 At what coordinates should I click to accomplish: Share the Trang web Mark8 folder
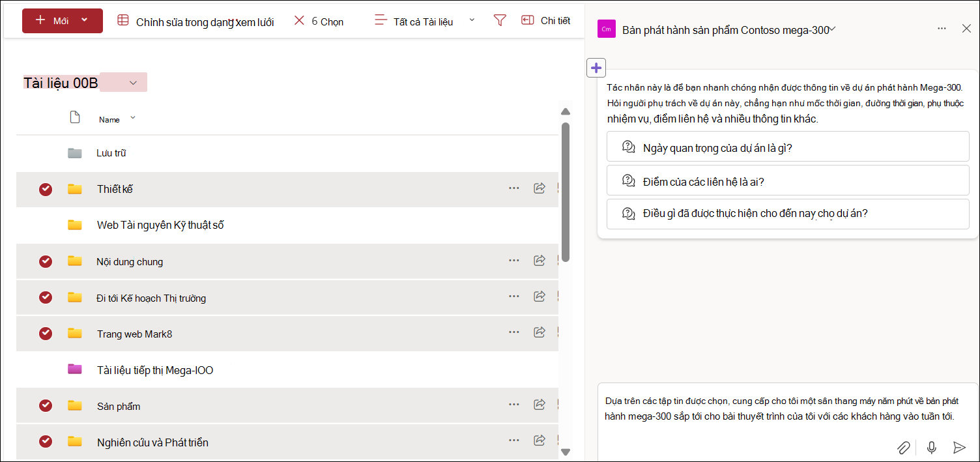(540, 332)
